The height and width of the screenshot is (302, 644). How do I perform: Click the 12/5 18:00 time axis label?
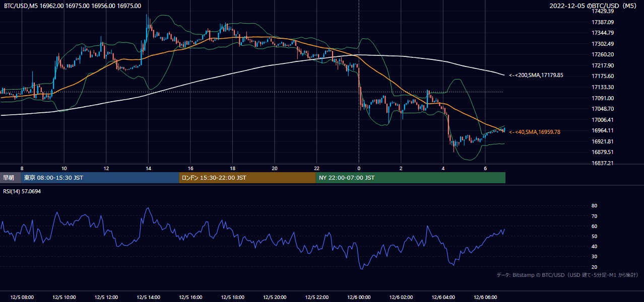point(232,297)
